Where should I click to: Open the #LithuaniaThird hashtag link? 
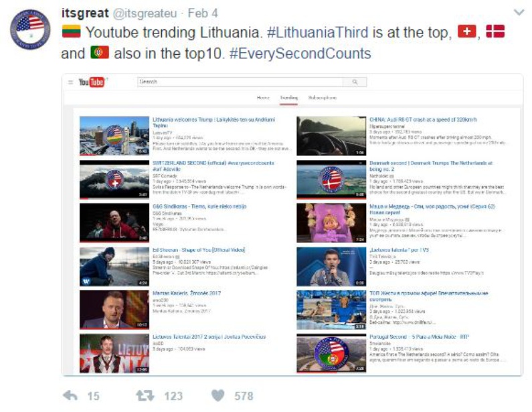[318, 33]
